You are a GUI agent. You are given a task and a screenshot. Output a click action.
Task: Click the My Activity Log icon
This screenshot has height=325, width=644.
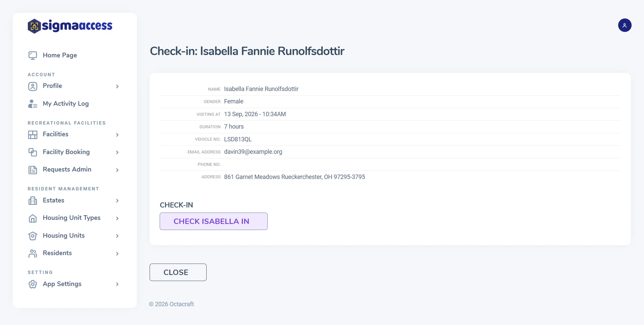point(33,104)
